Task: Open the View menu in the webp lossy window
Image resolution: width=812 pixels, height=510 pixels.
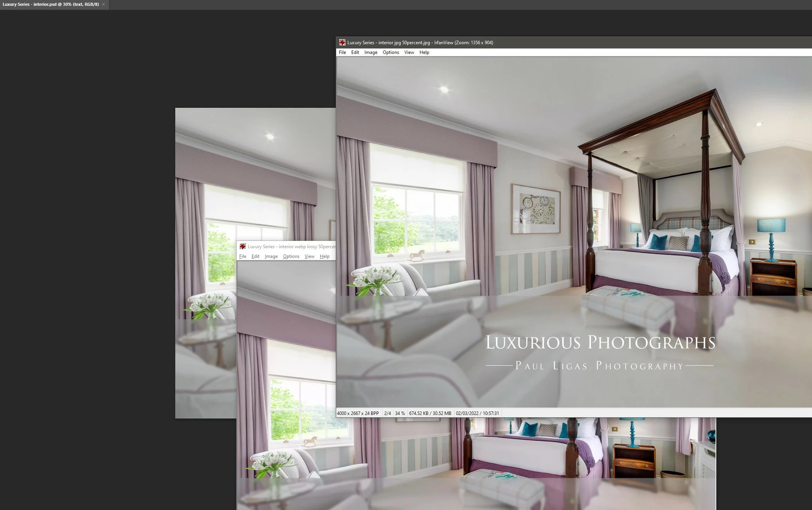Action: pos(309,256)
